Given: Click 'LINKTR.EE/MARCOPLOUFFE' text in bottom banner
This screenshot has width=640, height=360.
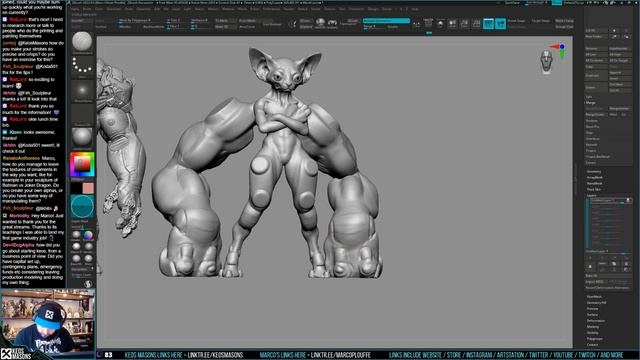Looking at the screenshot, I should [x=341, y=355].
